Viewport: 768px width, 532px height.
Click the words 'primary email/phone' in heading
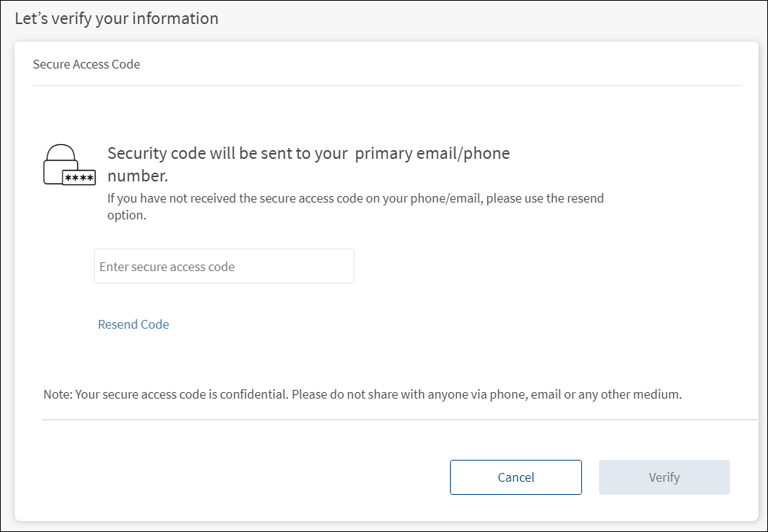tap(433, 154)
